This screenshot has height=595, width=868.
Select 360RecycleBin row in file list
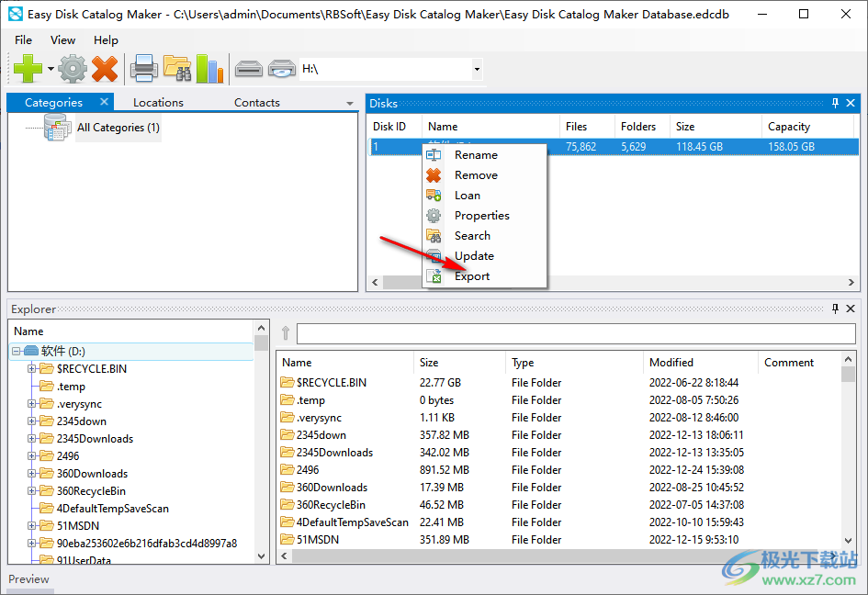559,505
